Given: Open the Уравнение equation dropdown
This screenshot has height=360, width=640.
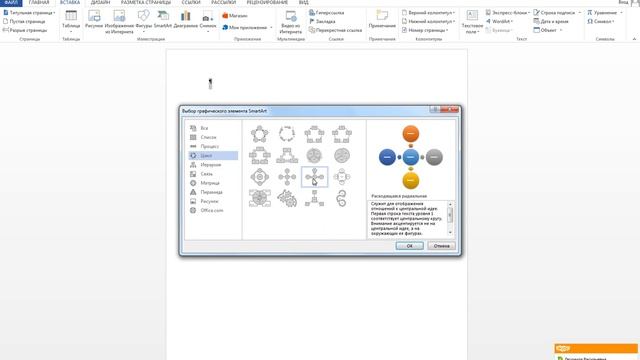Looking at the screenshot, I should [x=605, y=13].
